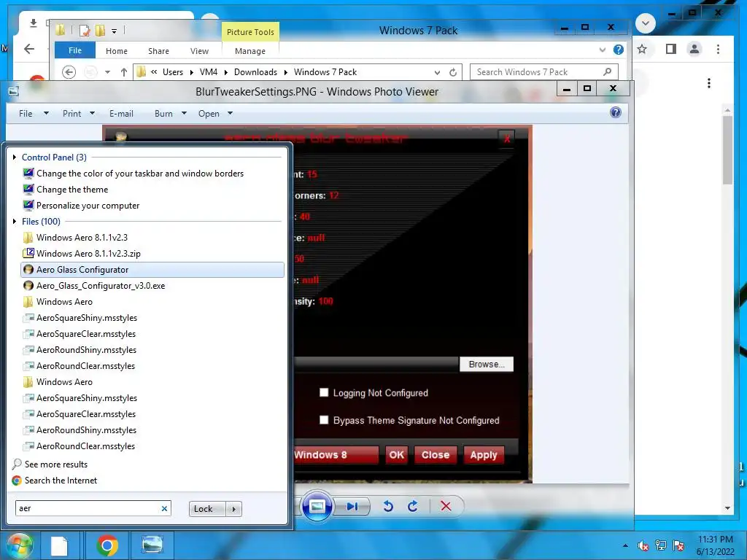The width and height of the screenshot is (747, 560).
Task: Switch to View ribbon tab
Action: point(199,51)
